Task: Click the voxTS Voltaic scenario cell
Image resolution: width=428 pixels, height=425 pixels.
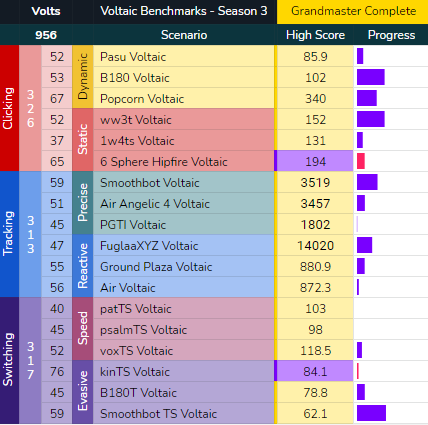Action: [184, 351]
